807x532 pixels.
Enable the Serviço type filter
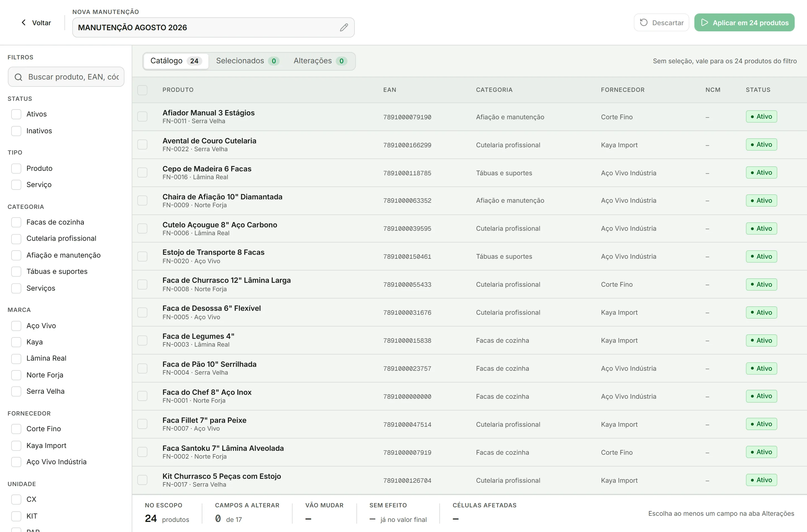click(16, 185)
